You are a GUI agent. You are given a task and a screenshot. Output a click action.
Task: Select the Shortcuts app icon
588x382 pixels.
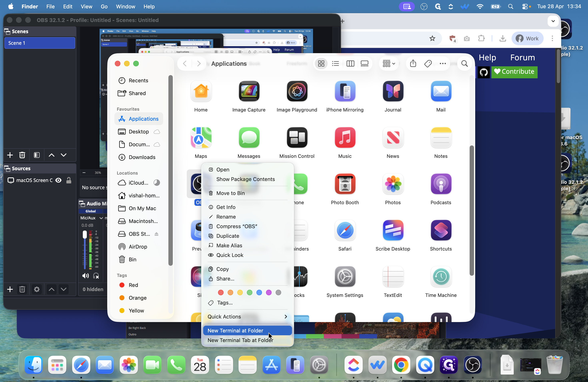[441, 230]
